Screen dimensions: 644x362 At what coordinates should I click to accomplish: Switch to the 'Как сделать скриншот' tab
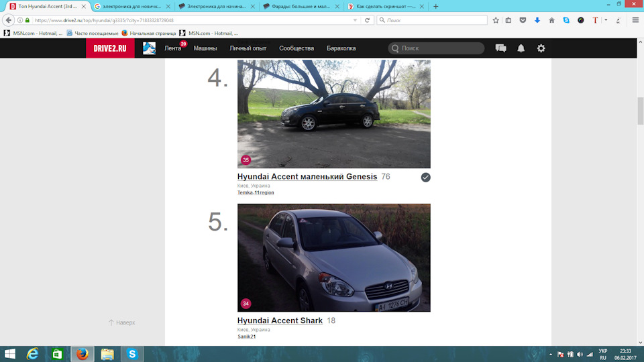(x=385, y=6)
